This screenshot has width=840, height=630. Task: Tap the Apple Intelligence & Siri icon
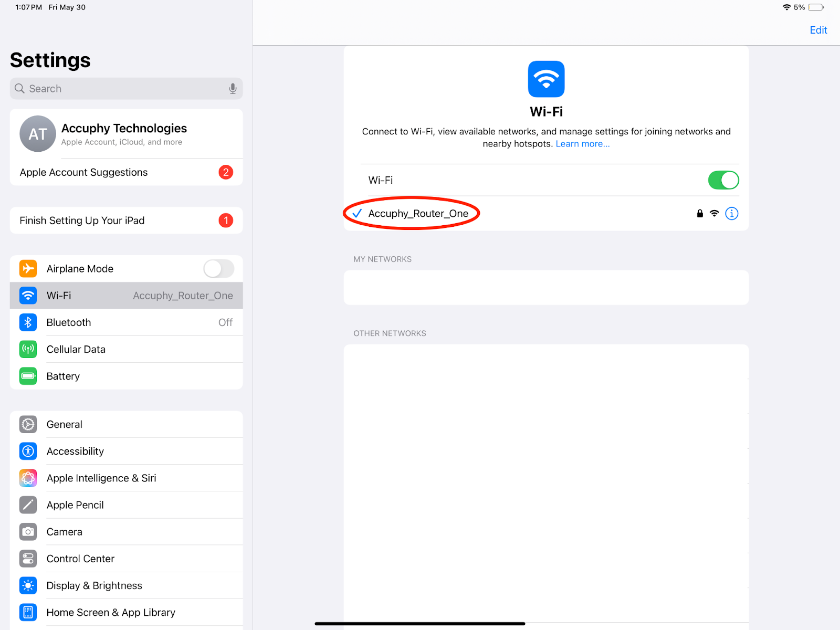(x=28, y=478)
